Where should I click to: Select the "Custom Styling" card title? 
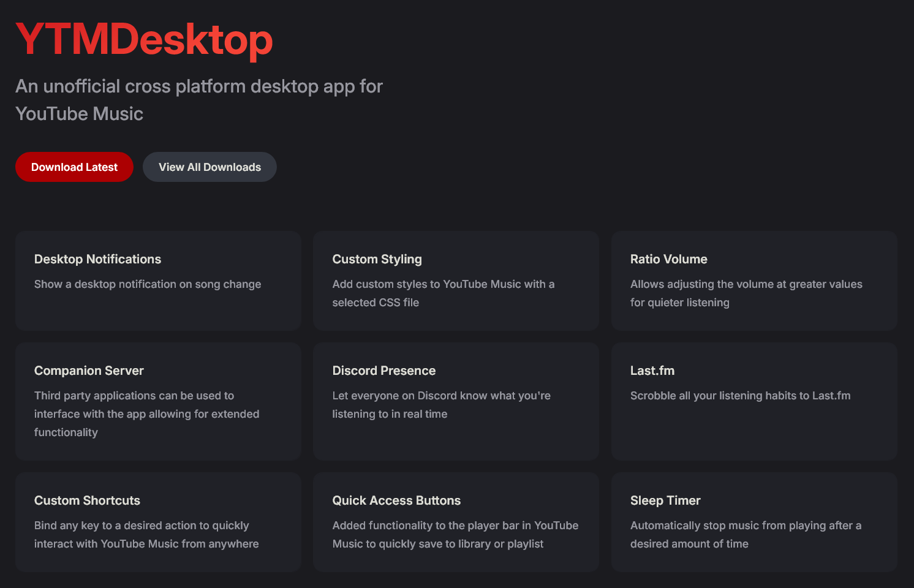[x=377, y=259]
